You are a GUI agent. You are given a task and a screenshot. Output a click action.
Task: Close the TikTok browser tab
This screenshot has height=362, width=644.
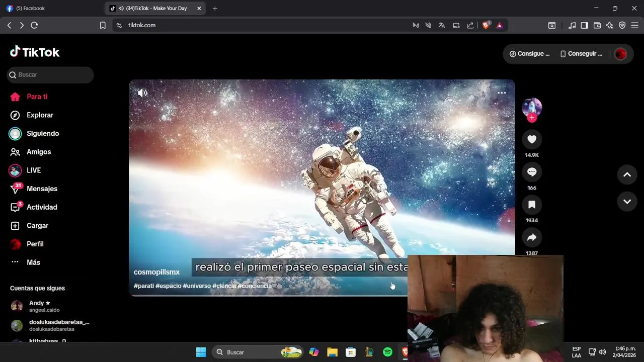[199, 9]
